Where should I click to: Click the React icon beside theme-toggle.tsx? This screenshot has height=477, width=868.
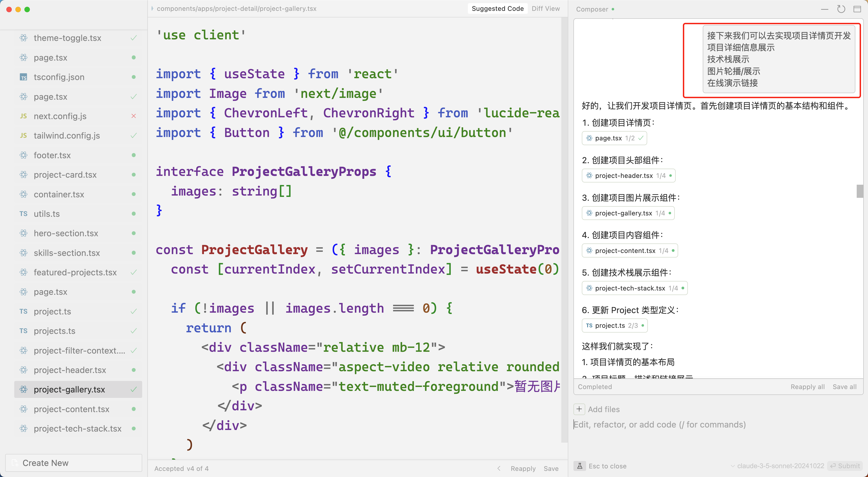(x=23, y=38)
